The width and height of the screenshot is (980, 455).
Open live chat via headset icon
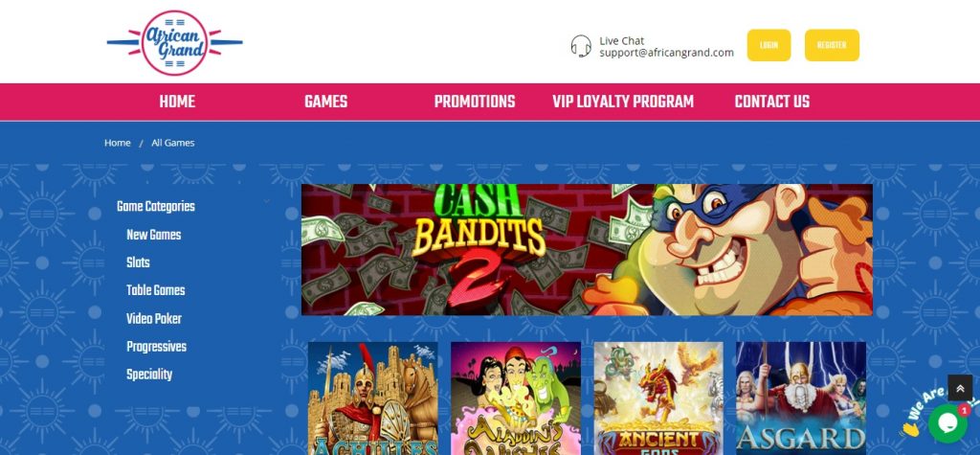point(581,46)
